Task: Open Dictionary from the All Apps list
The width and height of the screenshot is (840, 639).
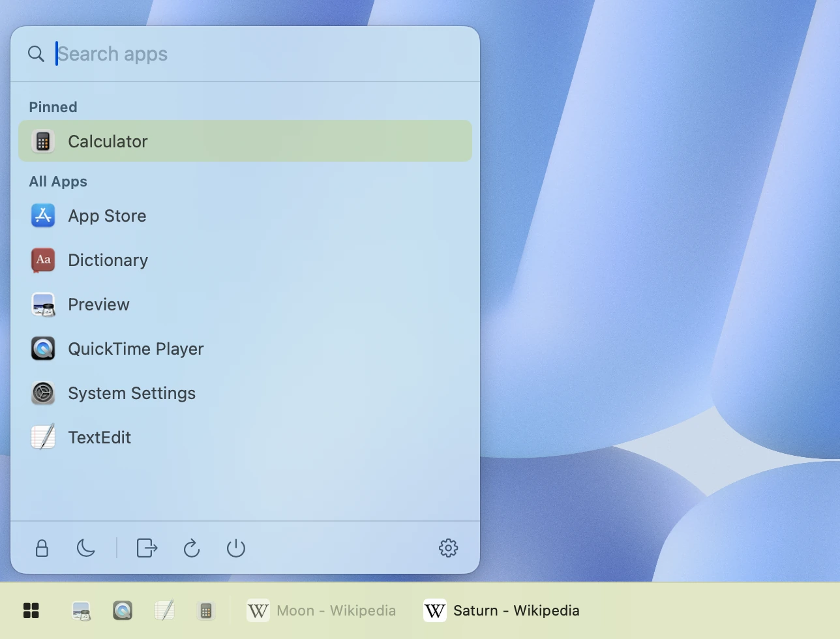Action: (x=245, y=260)
